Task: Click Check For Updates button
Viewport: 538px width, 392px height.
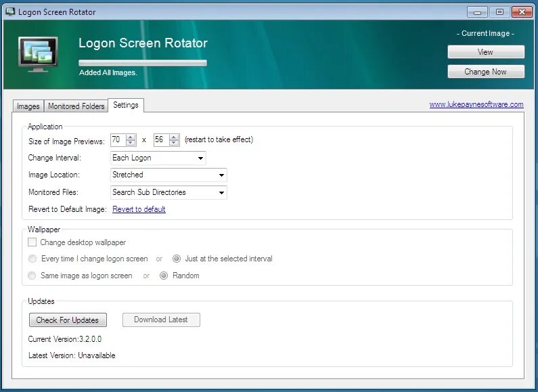Action: point(68,320)
